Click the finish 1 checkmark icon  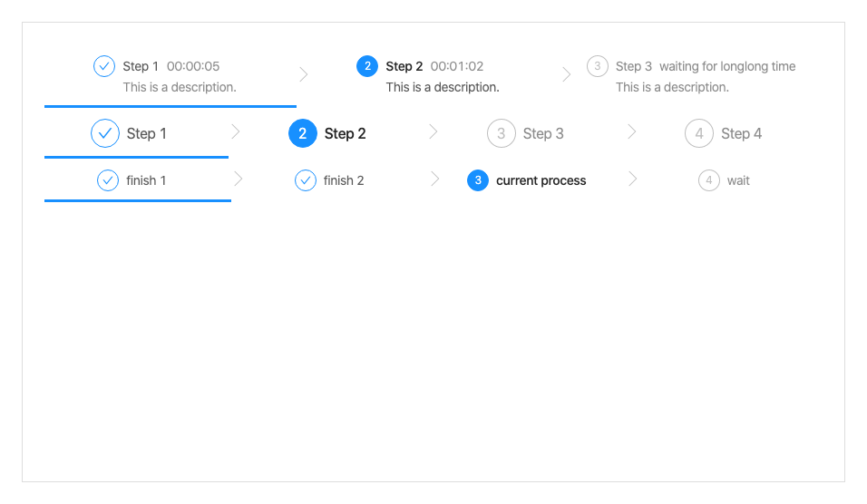(108, 180)
